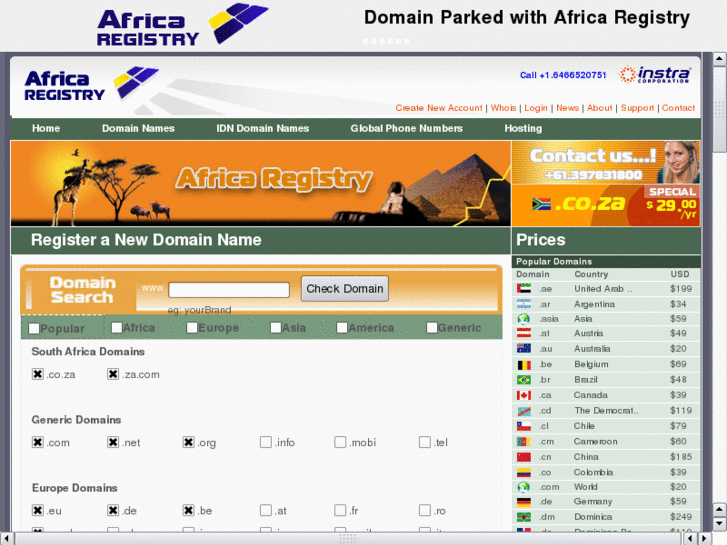The width and height of the screenshot is (727, 545).
Task: Click the South Africa flag in .co.za special
Action: point(541,204)
